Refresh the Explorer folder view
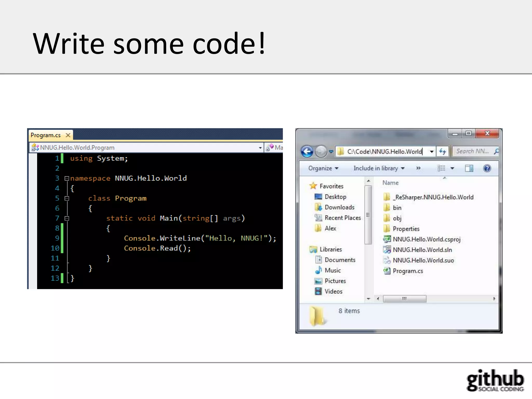Screen dimensions: 532x399 443,151
